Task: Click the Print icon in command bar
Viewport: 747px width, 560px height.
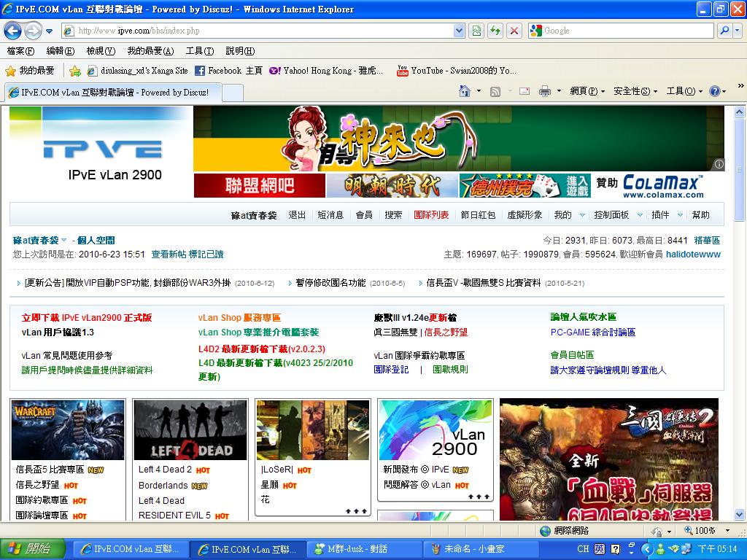Action: coord(544,91)
